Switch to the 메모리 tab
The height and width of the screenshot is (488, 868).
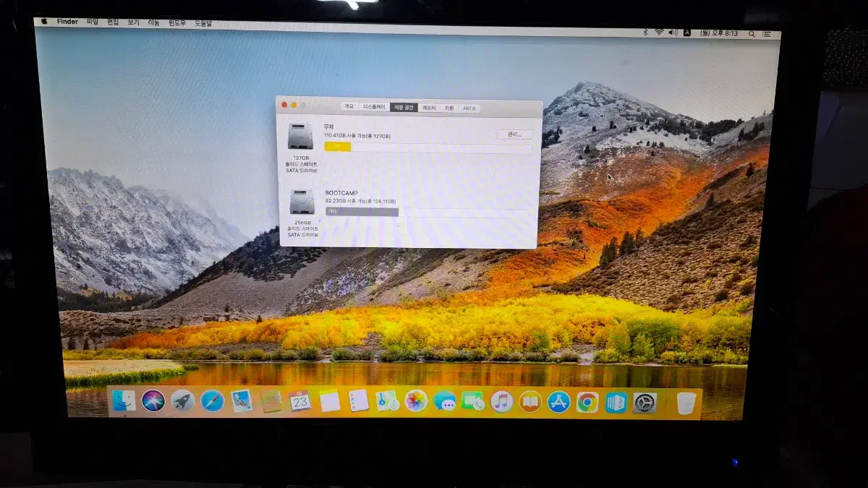coord(430,108)
